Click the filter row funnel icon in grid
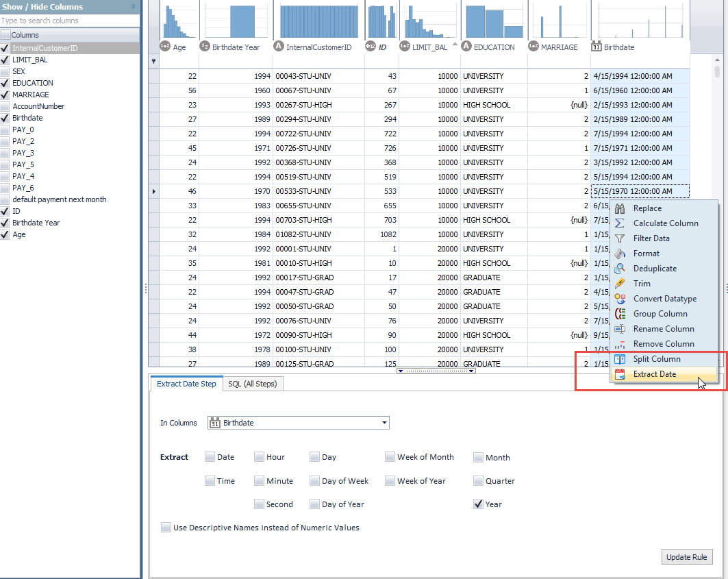The image size is (728, 579). [x=153, y=62]
